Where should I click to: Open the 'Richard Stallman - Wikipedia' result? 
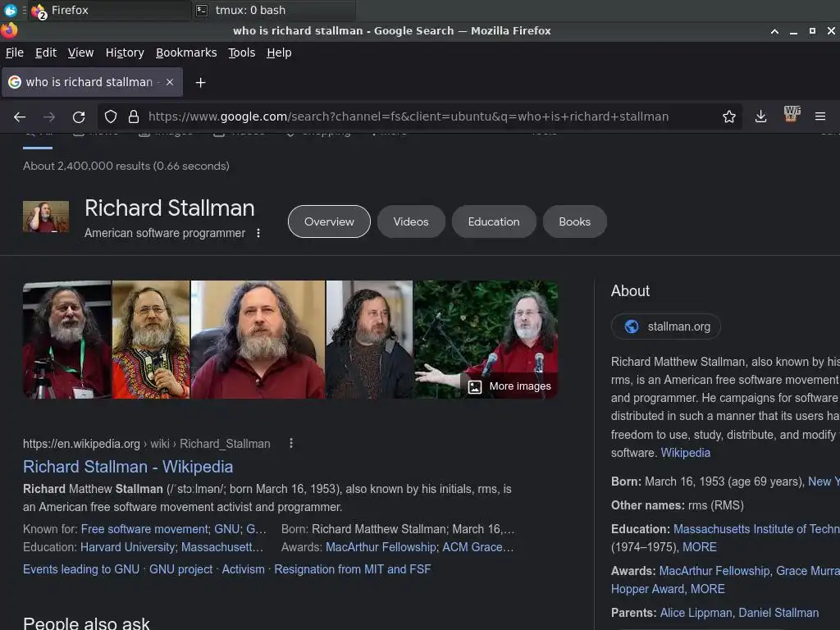[x=128, y=467]
